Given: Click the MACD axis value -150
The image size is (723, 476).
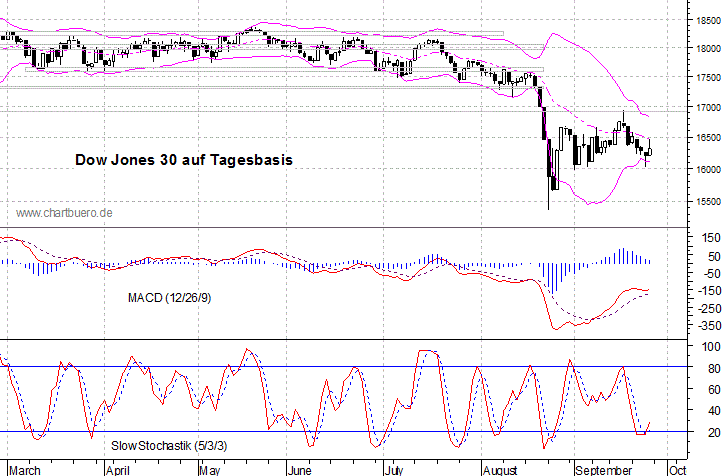Looking at the screenshot, I should (x=709, y=291).
